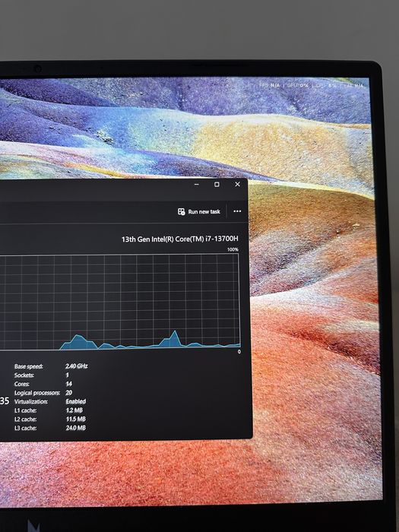Maximize the Task Manager window
Image resolution: width=399 pixels, height=532 pixels.
coord(217,184)
